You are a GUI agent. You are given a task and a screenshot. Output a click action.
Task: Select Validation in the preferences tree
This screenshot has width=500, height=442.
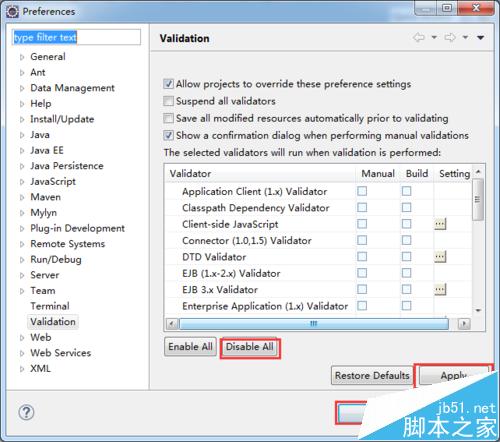53,322
